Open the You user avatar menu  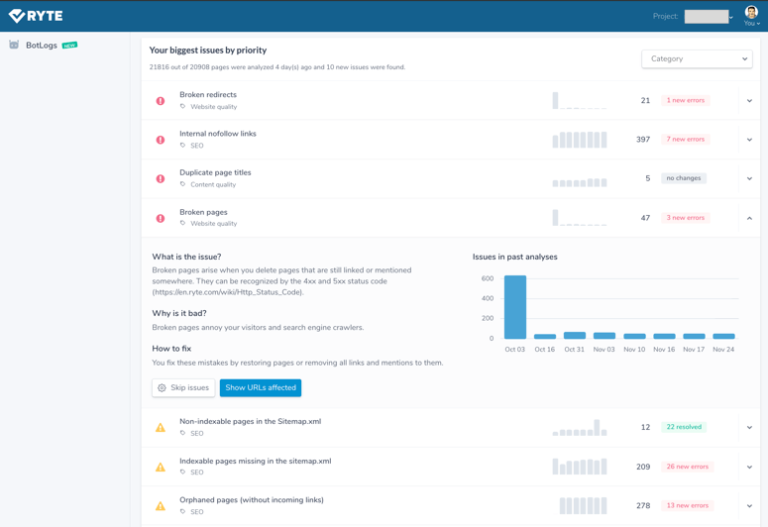[751, 15]
